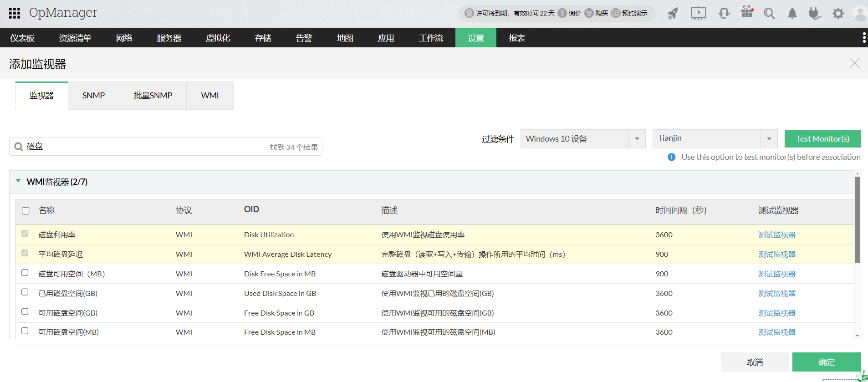Screen dimensions: 868x382
Task: Check the 可用磁盘空间(MB) checkbox
Action: tap(25, 331)
